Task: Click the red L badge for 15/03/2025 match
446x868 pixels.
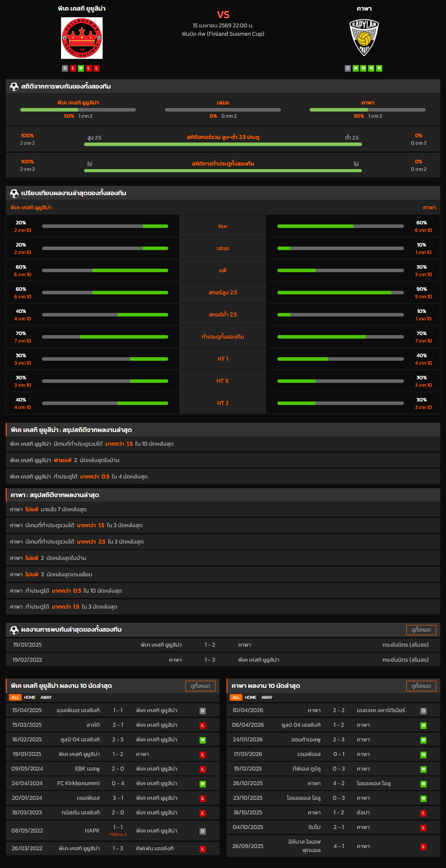Action: pos(203,725)
